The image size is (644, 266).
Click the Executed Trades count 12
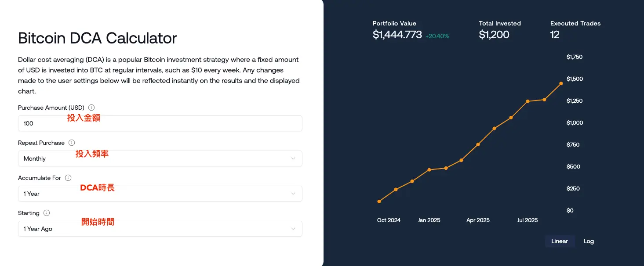click(x=555, y=35)
